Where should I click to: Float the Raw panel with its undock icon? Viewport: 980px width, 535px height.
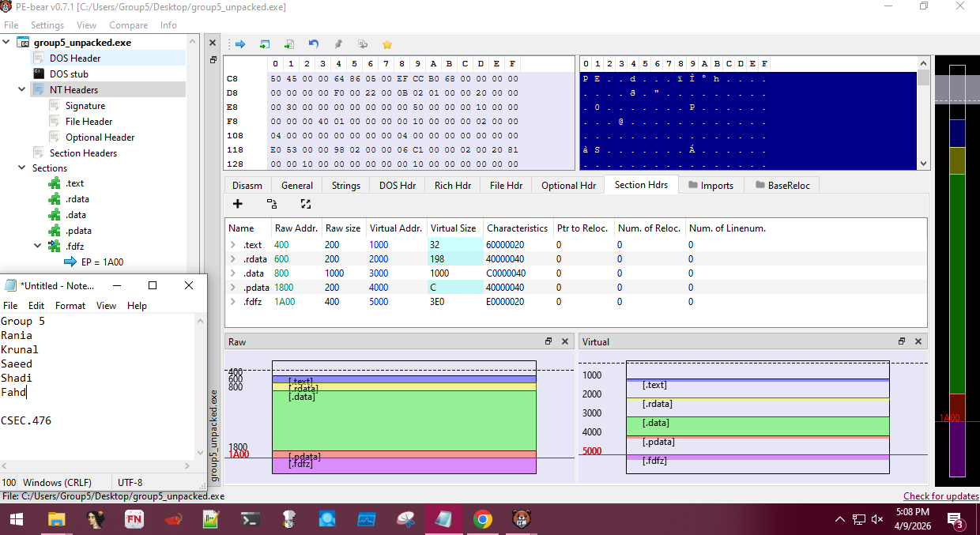(548, 341)
